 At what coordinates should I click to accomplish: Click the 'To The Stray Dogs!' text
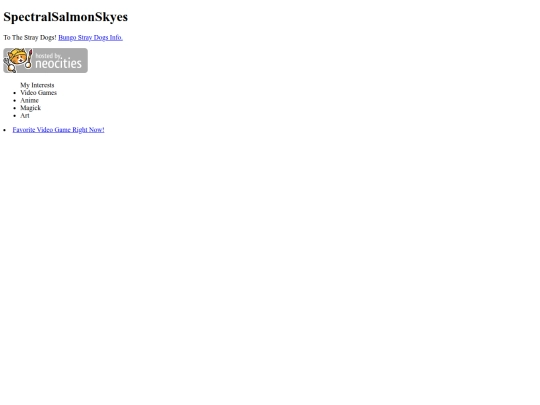(30, 38)
